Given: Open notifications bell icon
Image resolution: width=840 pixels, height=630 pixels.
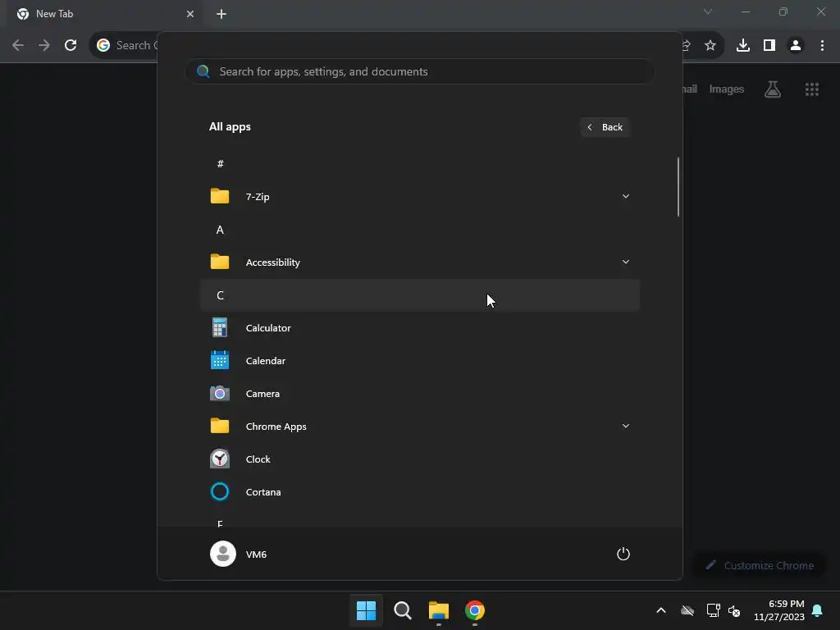Looking at the screenshot, I should click(x=817, y=610).
